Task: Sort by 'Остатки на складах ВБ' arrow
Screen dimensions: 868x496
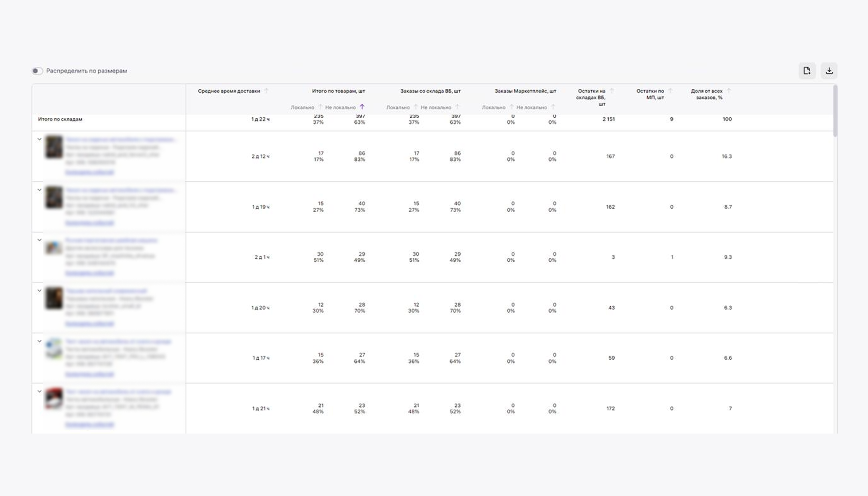Action: point(612,91)
